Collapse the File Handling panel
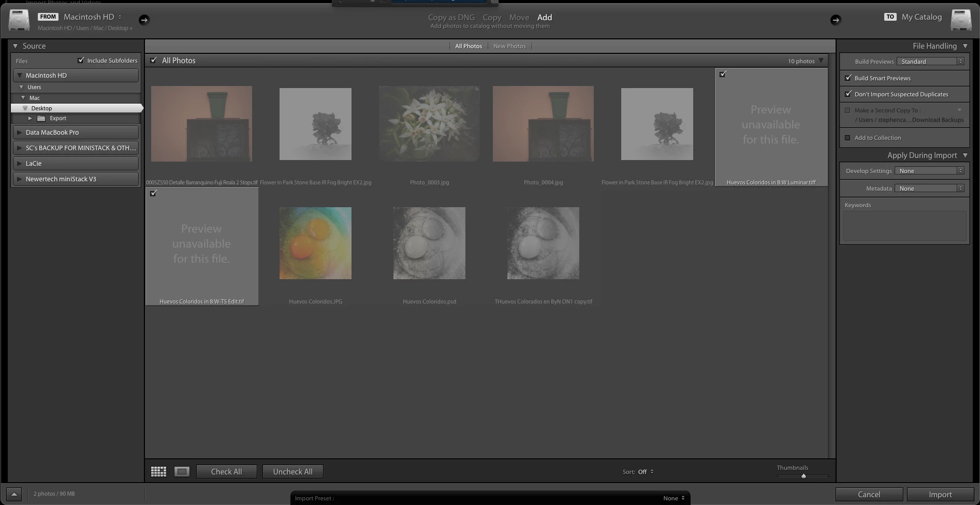This screenshot has width=980, height=505. (965, 46)
